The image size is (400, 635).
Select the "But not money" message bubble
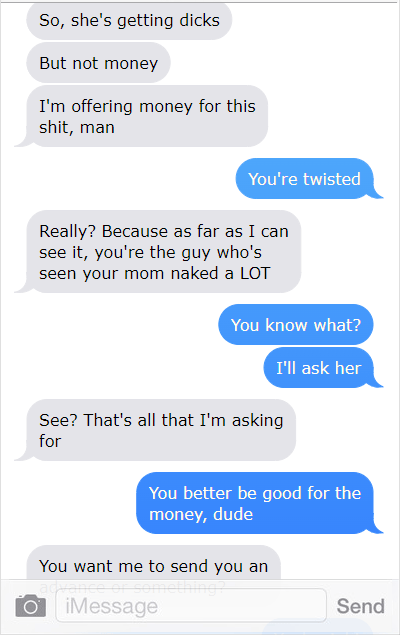point(98,63)
